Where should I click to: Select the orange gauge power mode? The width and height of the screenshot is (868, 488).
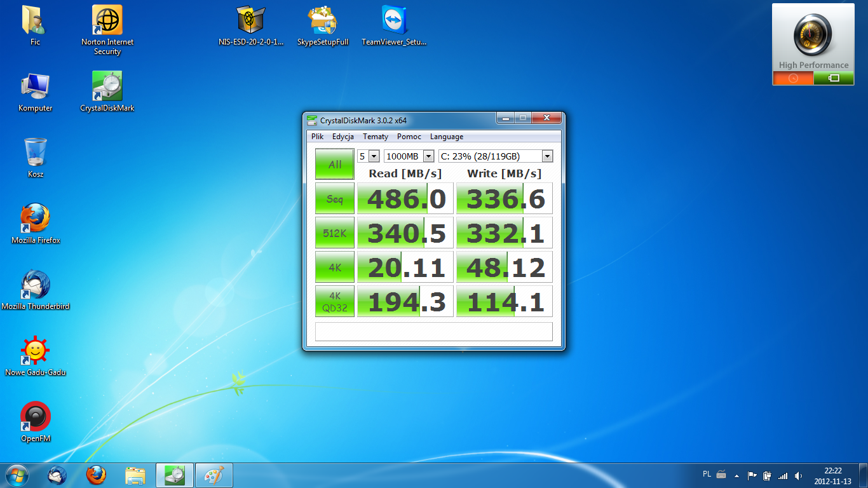(x=793, y=78)
